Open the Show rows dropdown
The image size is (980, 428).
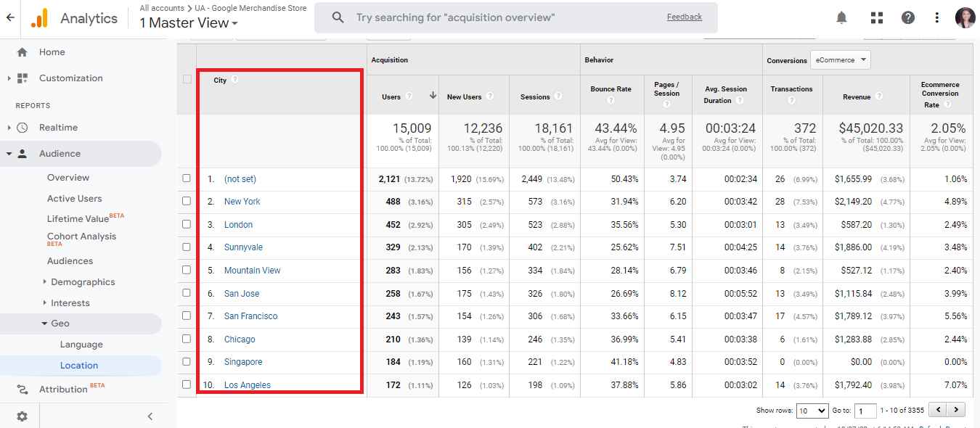click(x=812, y=410)
